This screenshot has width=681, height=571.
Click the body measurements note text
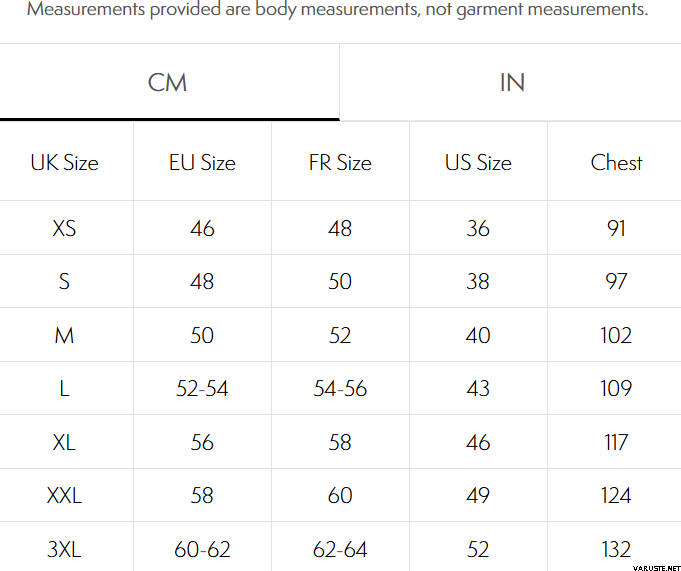tap(337, 11)
